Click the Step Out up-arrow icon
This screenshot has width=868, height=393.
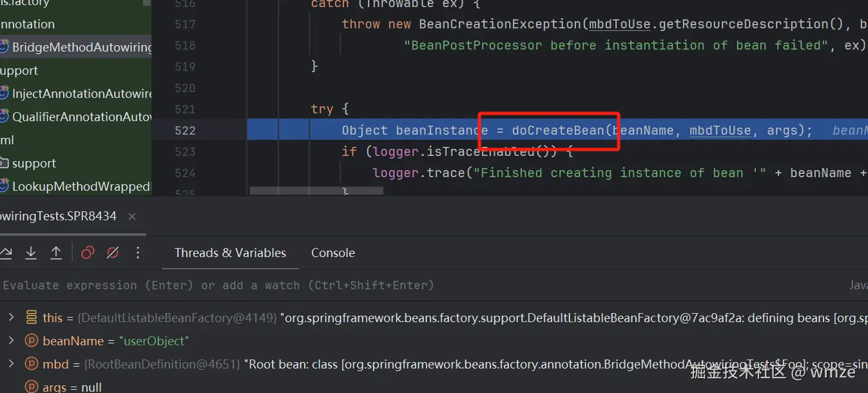[56, 253]
